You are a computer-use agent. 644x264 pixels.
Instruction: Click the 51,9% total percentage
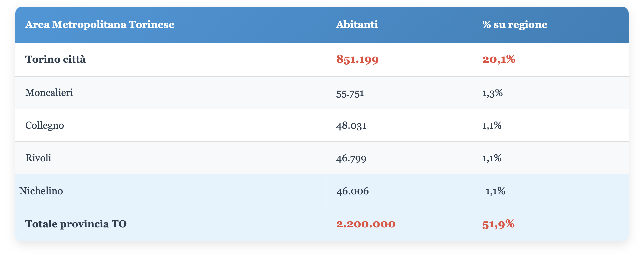[x=498, y=224]
